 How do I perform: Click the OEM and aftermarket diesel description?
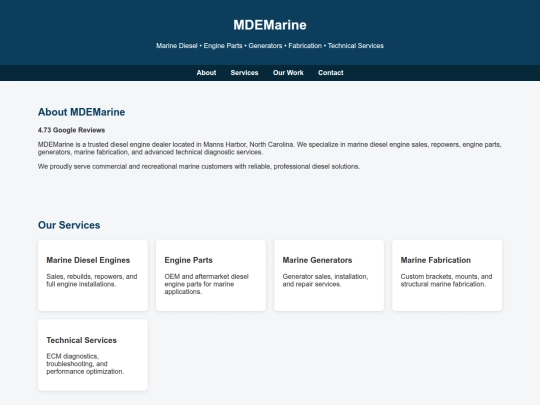tap(206, 284)
